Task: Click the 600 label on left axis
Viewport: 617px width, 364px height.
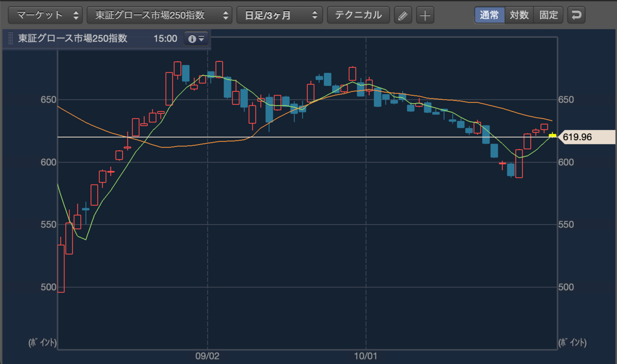Action: (x=48, y=162)
